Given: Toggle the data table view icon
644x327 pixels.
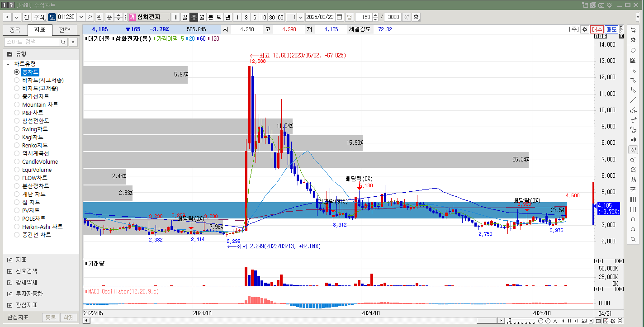Looking at the screenshot, I should click(x=598, y=321).
